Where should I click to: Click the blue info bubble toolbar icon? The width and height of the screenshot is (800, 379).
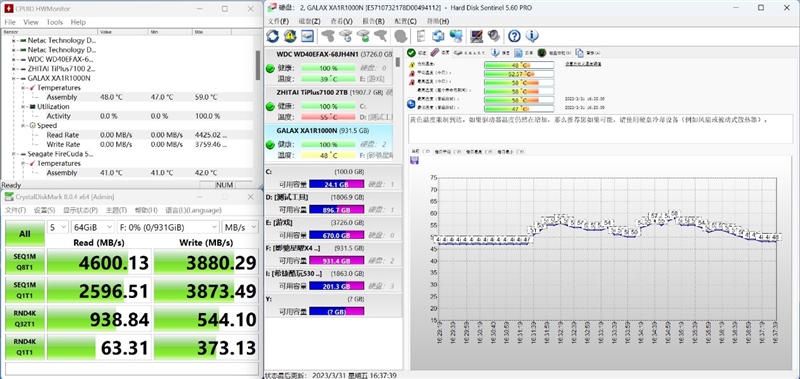click(532, 36)
